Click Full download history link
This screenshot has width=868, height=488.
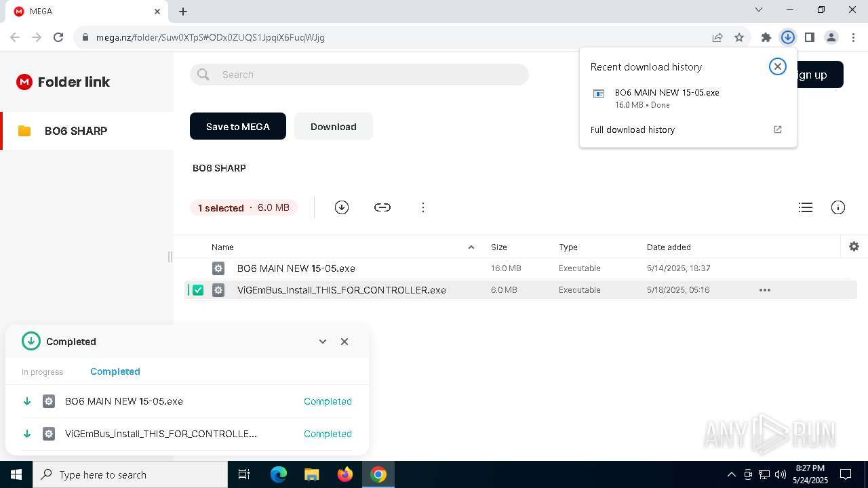tap(633, 129)
